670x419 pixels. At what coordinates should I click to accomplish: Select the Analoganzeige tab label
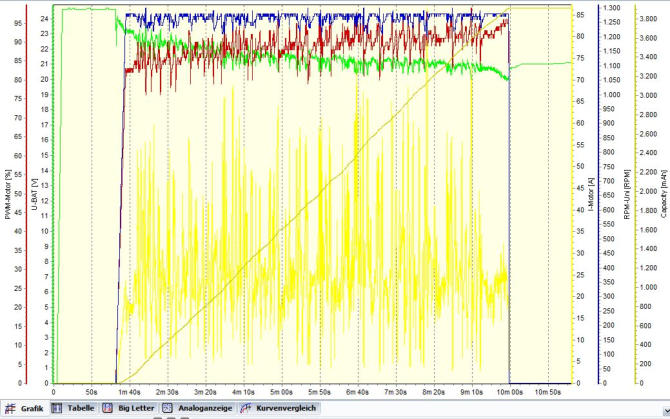(203, 409)
